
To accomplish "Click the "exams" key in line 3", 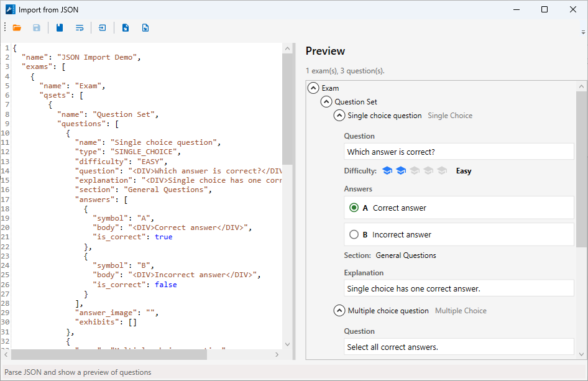I will tap(37, 67).
